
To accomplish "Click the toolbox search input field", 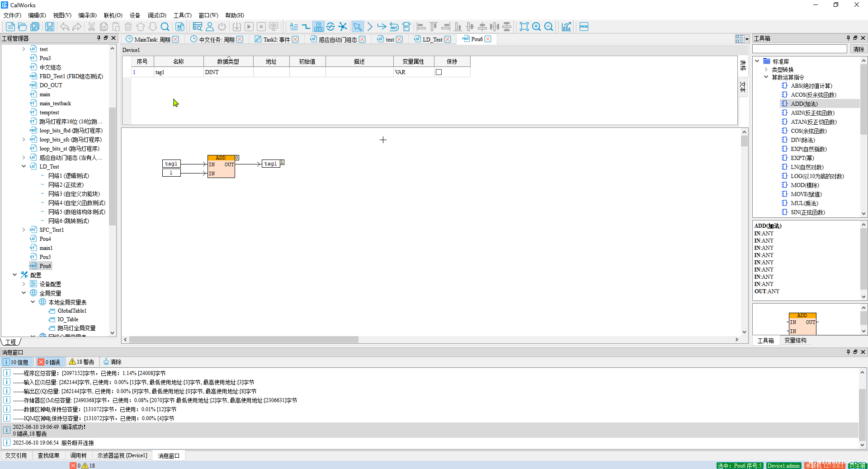I will 799,49.
